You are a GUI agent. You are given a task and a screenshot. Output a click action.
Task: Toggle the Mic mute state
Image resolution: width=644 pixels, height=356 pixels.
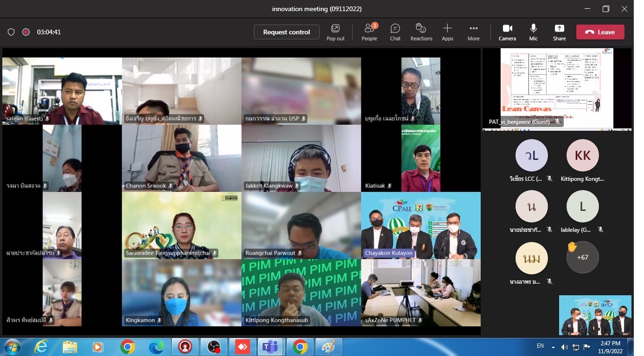coord(534,32)
